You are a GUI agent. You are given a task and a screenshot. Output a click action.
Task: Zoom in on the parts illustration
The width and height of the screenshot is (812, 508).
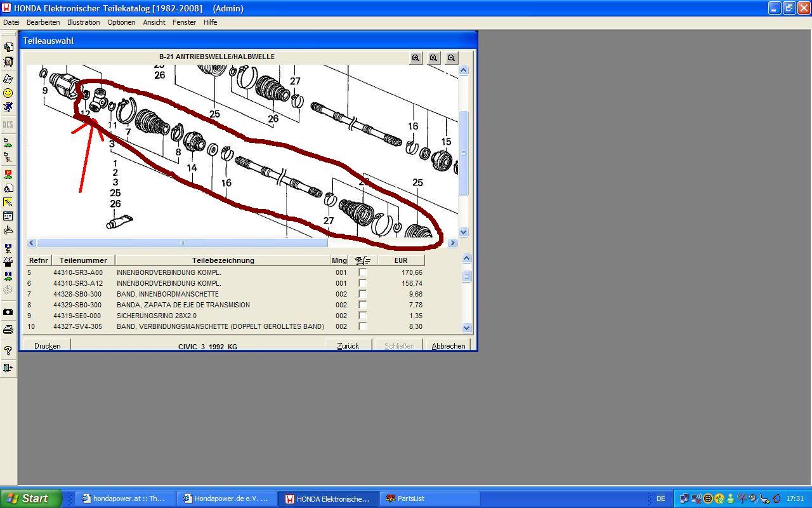[416, 58]
